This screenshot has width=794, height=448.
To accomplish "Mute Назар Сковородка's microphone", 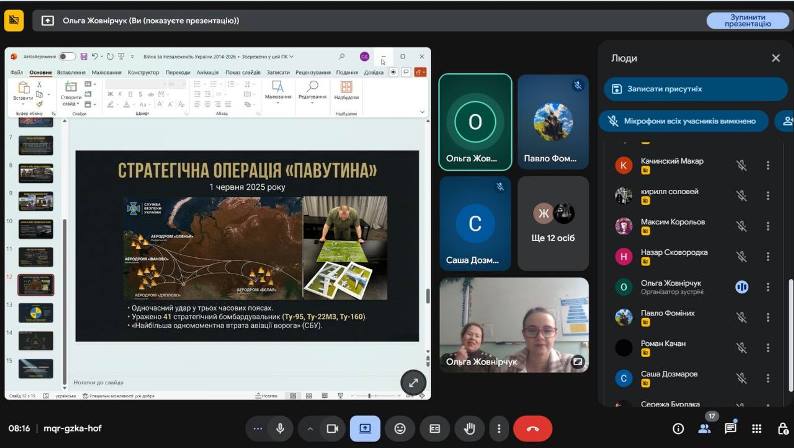I will (741, 257).
